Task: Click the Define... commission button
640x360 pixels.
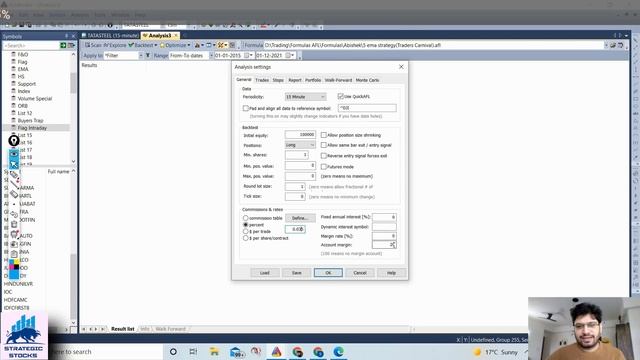Action: tap(300, 218)
